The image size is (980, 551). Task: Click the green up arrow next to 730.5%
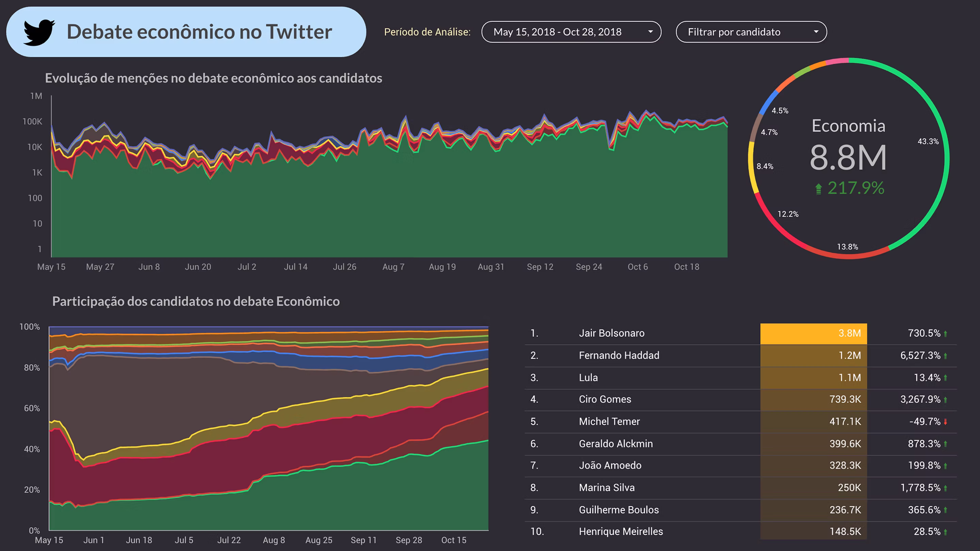[x=945, y=334]
